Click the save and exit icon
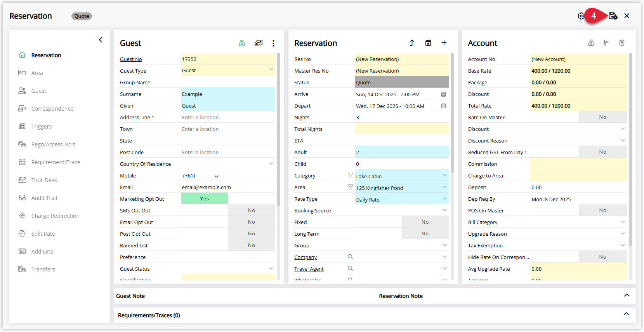The height and width of the screenshot is (332, 644). click(613, 16)
